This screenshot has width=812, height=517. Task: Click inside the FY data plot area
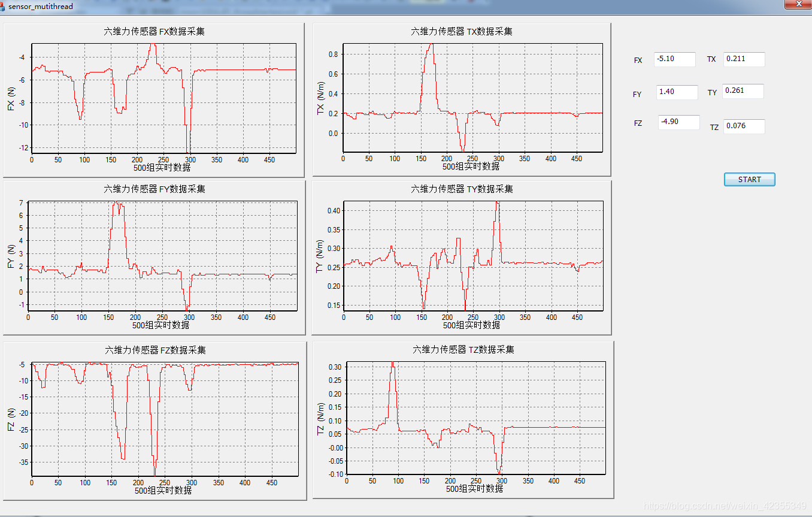[x=162, y=256]
